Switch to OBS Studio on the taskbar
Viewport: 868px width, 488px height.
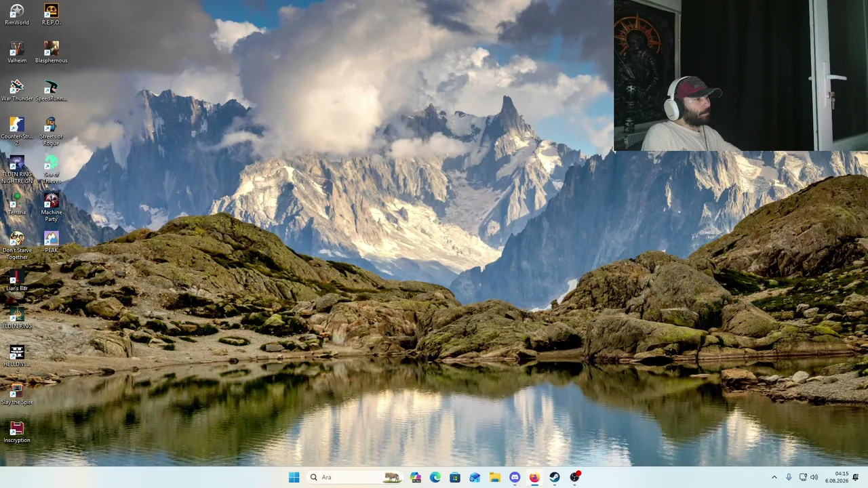pos(574,477)
